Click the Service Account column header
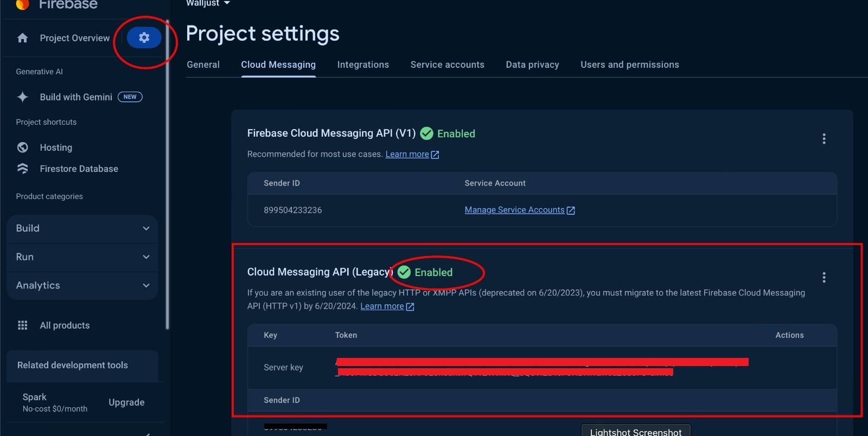868x436 pixels. point(495,183)
